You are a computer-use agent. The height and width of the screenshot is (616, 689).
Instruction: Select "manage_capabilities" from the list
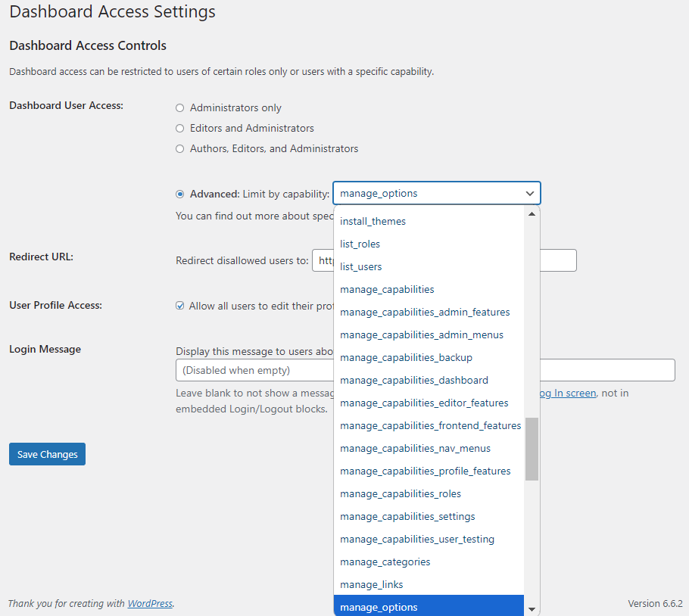point(387,289)
